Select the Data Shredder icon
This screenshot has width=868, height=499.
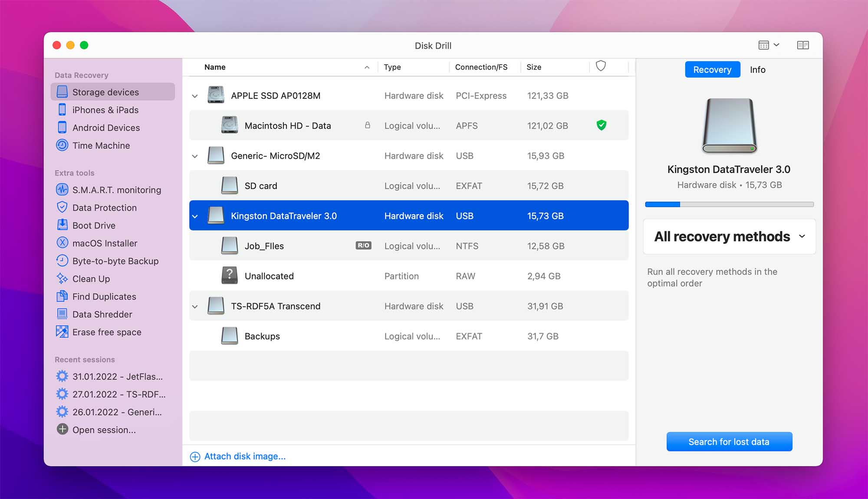click(62, 314)
